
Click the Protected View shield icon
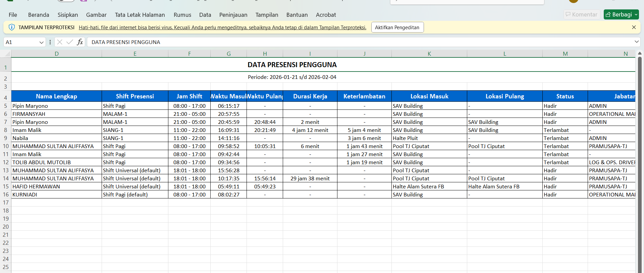tap(12, 27)
